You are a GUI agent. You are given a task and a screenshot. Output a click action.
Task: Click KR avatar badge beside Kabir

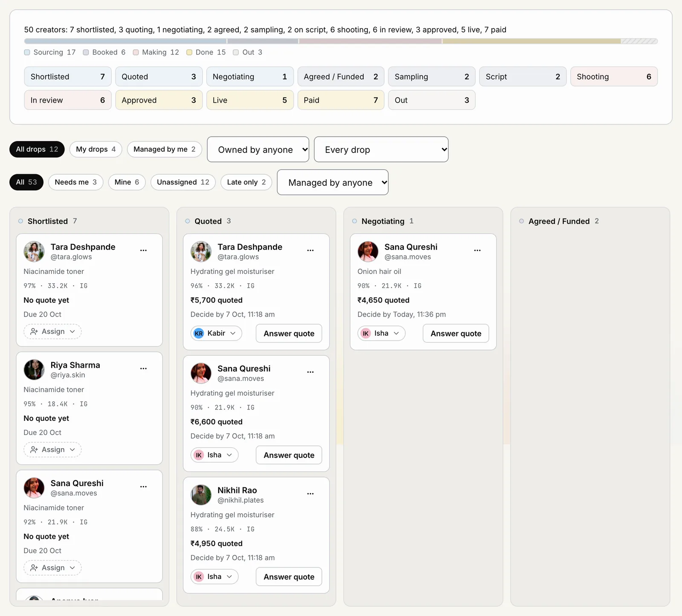pos(199,333)
